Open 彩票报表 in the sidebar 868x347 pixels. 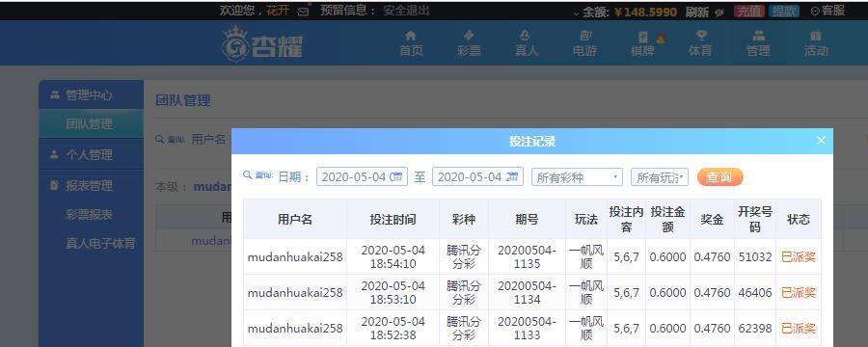click(x=89, y=215)
